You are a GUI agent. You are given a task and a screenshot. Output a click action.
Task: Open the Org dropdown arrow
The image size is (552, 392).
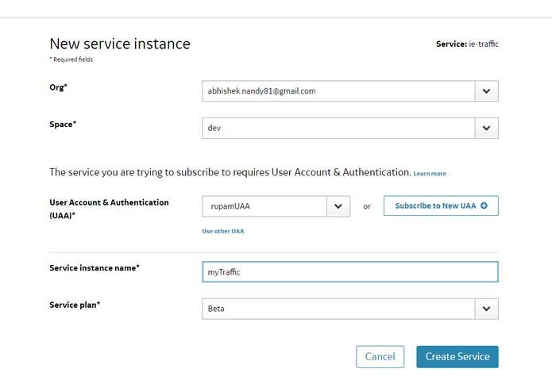coord(487,91)
